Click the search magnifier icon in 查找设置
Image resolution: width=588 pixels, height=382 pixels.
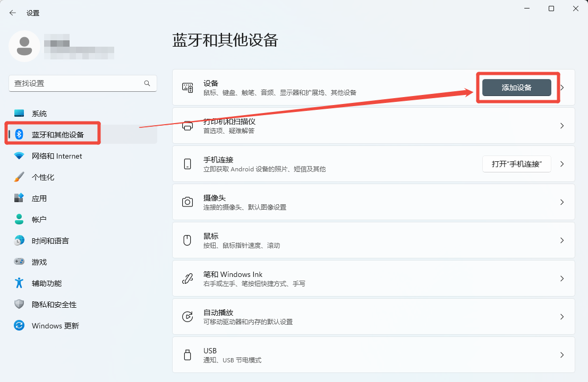(x=147, y=83)
